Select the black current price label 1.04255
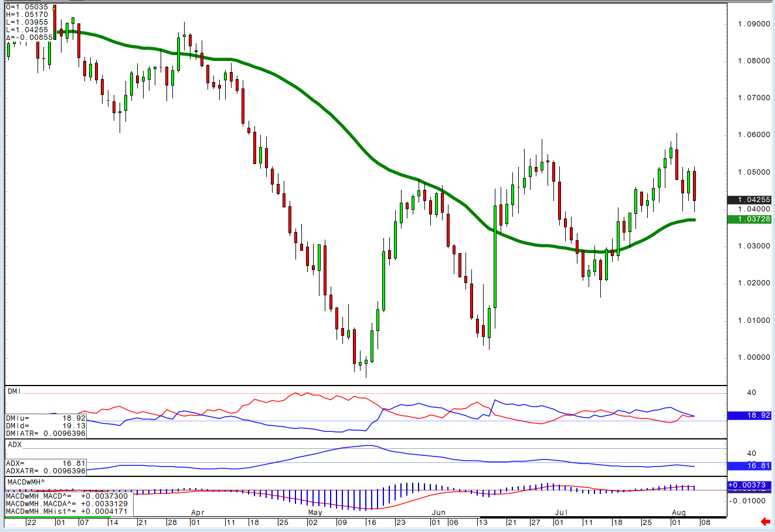 [749, 200]
